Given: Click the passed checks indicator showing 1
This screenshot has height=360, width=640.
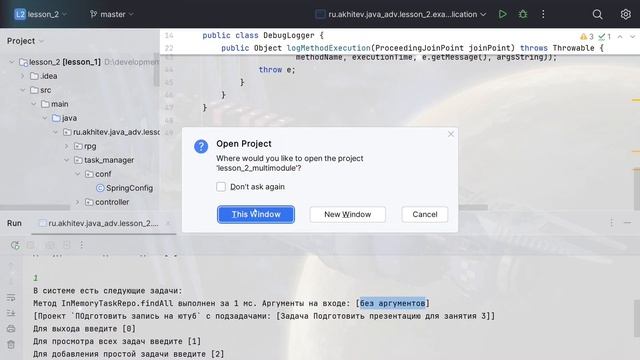Looking at the screenshot, I should click(x=604, y=37).
